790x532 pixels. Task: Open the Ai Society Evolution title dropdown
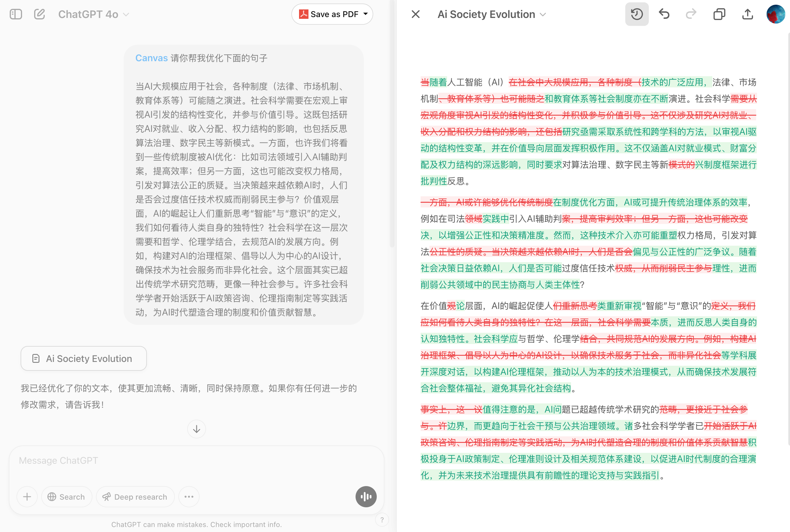[492, 14]
